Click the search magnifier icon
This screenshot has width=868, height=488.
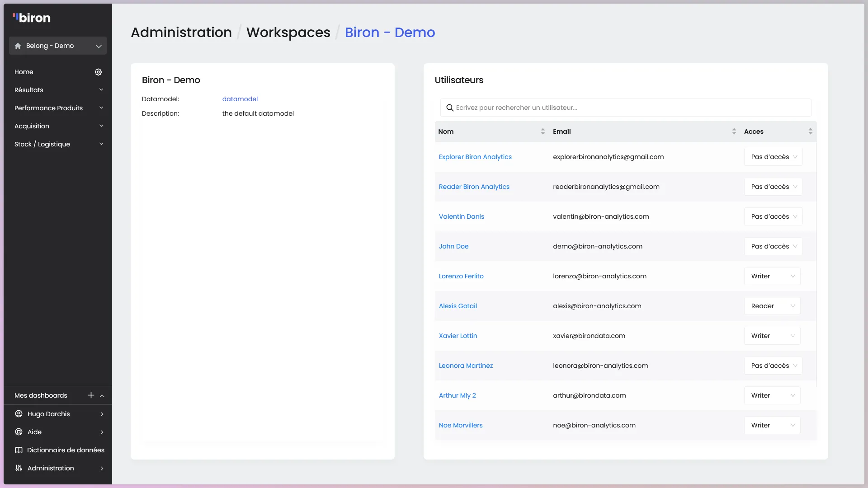coord(450,108)
